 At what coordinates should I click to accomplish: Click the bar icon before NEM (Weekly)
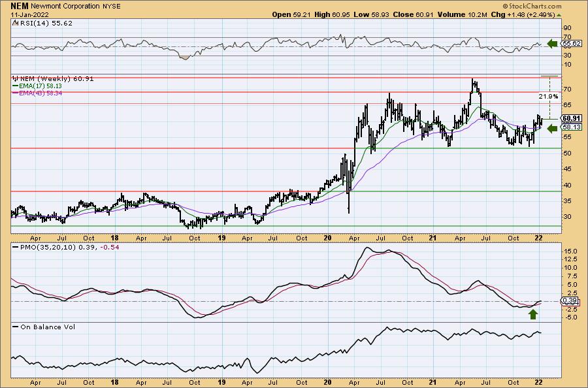coord(16,79)
